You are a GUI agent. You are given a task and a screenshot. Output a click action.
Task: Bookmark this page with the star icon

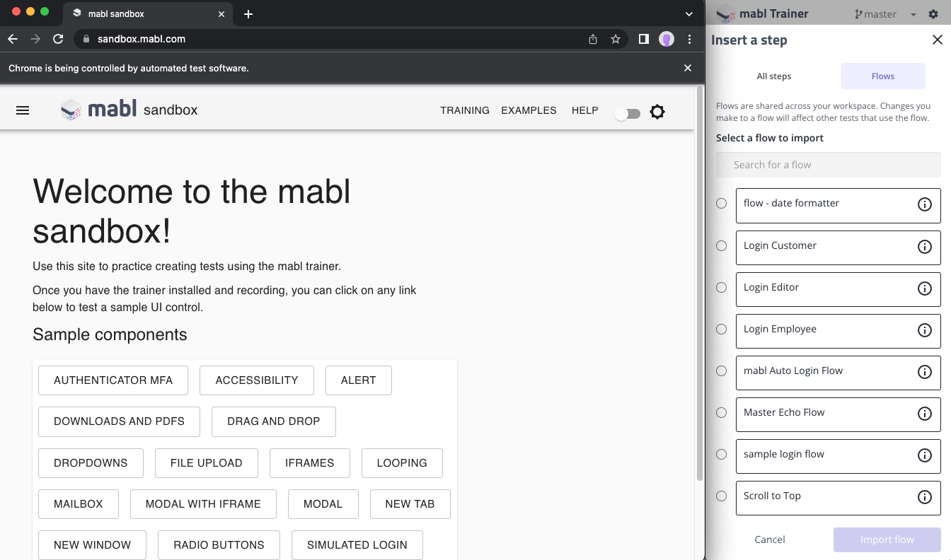(x=616, y=39)
